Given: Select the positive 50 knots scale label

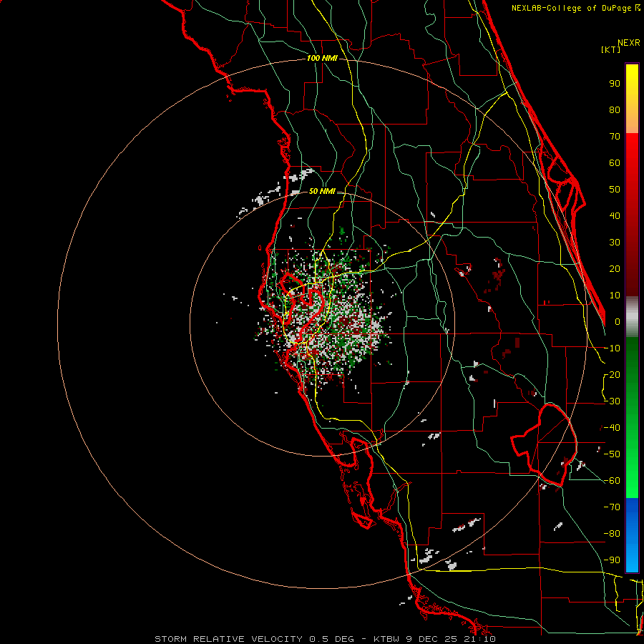Looking at the screenshot, I should coord(615,190).
